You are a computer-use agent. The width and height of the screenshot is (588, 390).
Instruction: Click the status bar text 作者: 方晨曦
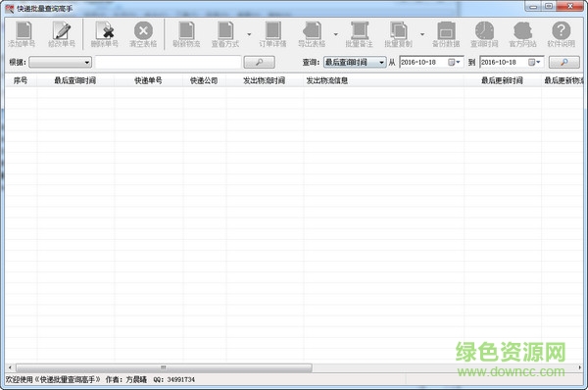pyautogui.click(x=126, y=380)
